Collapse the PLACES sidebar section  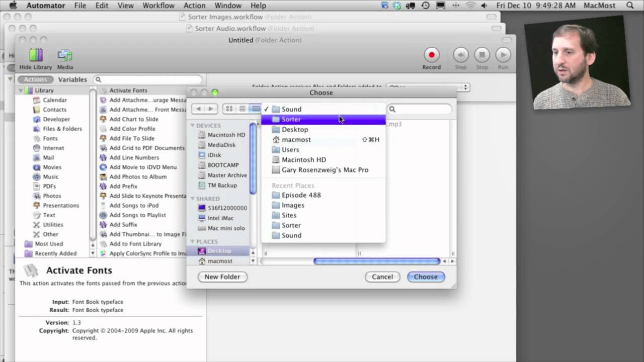192,242
